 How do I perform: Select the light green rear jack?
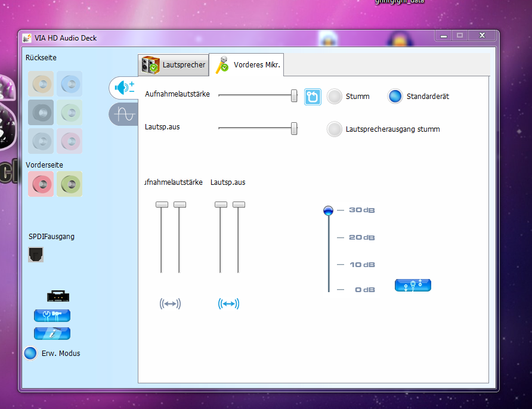click(x=70, y=112)
